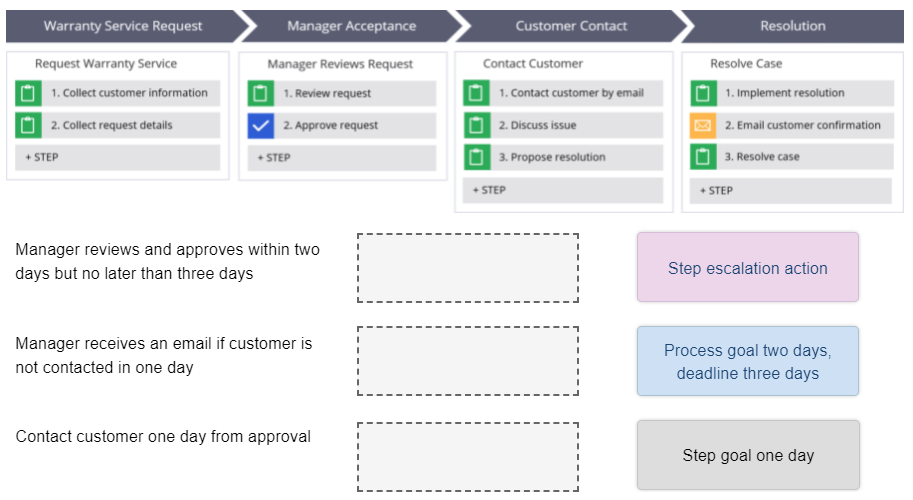Click the clipboard icon beside Contact customer by email
The image size is (913, 500).
coord(476,93)
